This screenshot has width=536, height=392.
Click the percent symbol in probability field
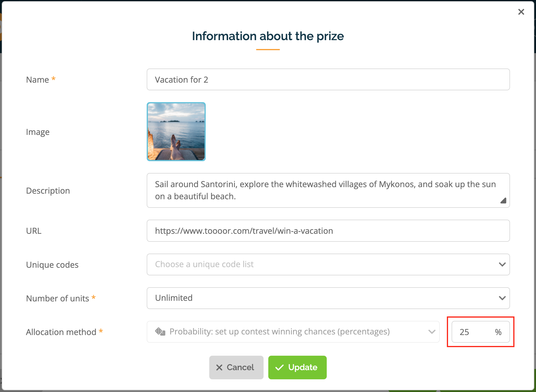click(x=498, y=332)
